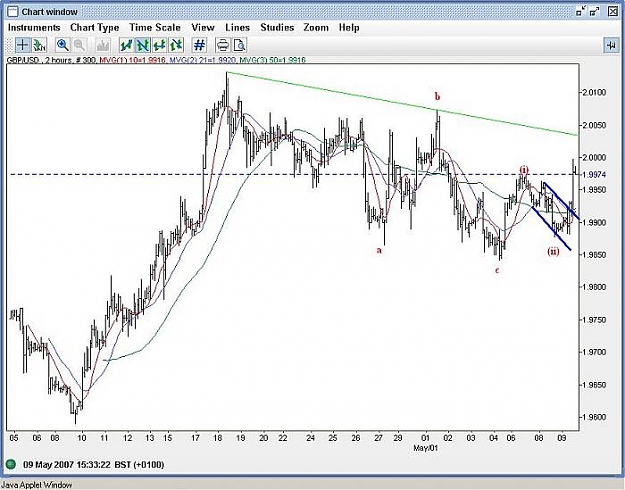Click the 2.0100 price axis label
This screenshot has width=625, height=490.
click(594, 92)
